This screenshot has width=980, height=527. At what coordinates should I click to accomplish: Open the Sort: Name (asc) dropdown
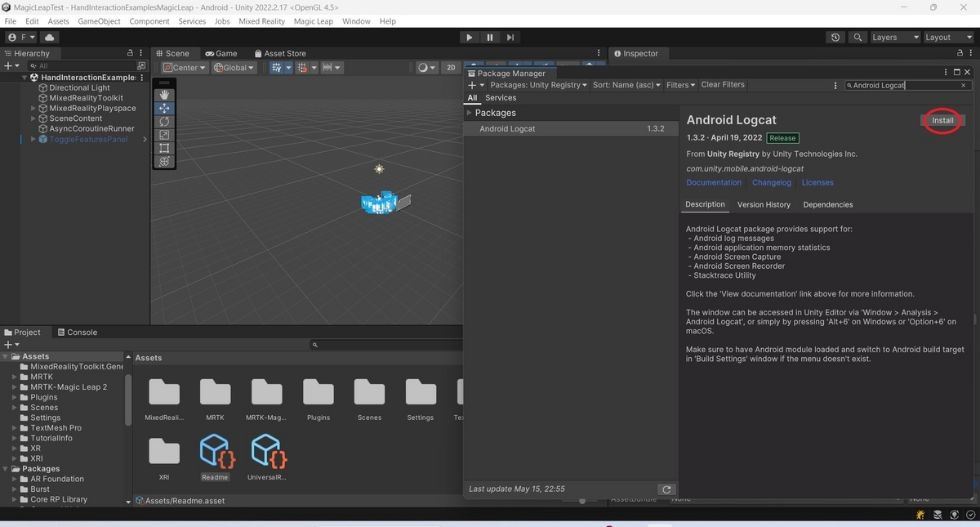(x=626, y=85)
